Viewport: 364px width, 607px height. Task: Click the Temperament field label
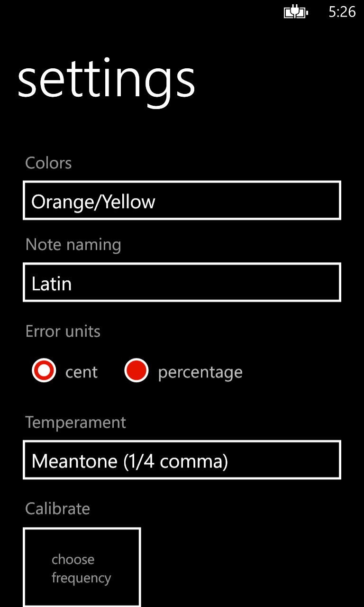click(76, 422)
